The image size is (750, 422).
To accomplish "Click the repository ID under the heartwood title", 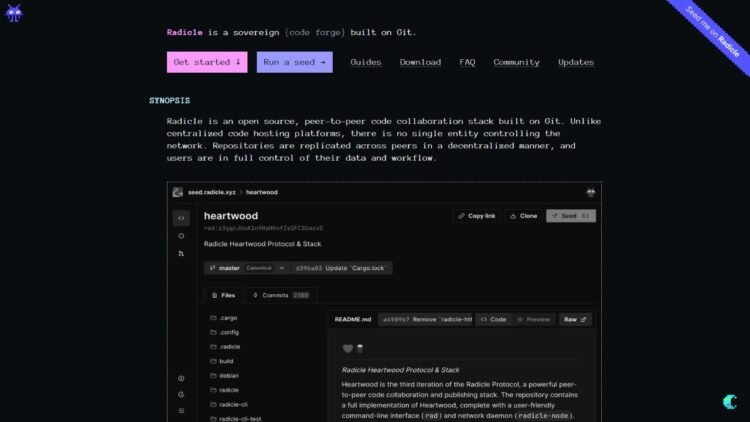I will tap(264, 229).
